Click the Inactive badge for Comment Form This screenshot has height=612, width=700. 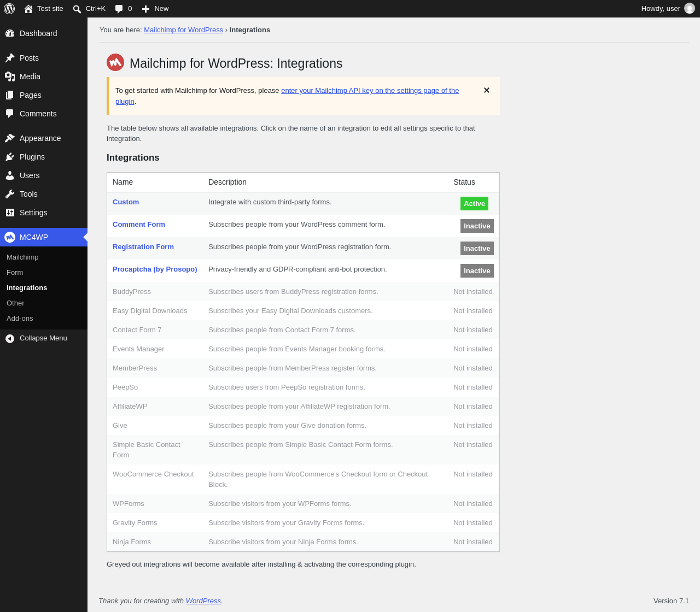click(477, 226)
